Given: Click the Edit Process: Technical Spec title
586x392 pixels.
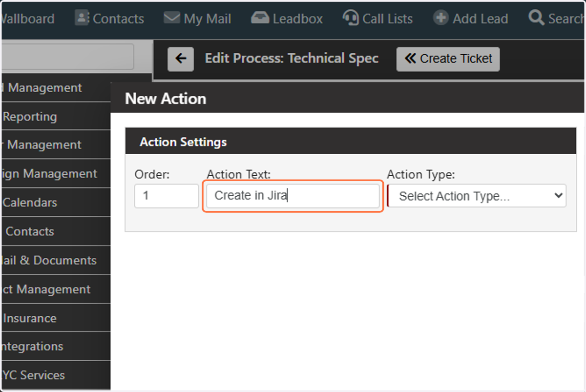Looking at the screenshot, I should (292, 59).
